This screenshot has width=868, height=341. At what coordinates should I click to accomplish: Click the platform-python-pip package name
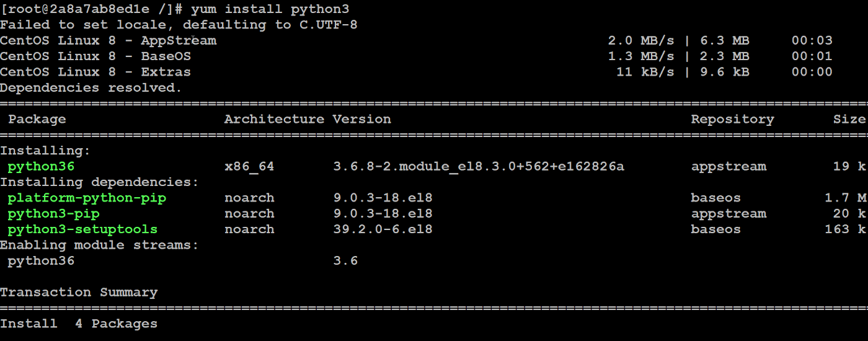coord(87,198)
